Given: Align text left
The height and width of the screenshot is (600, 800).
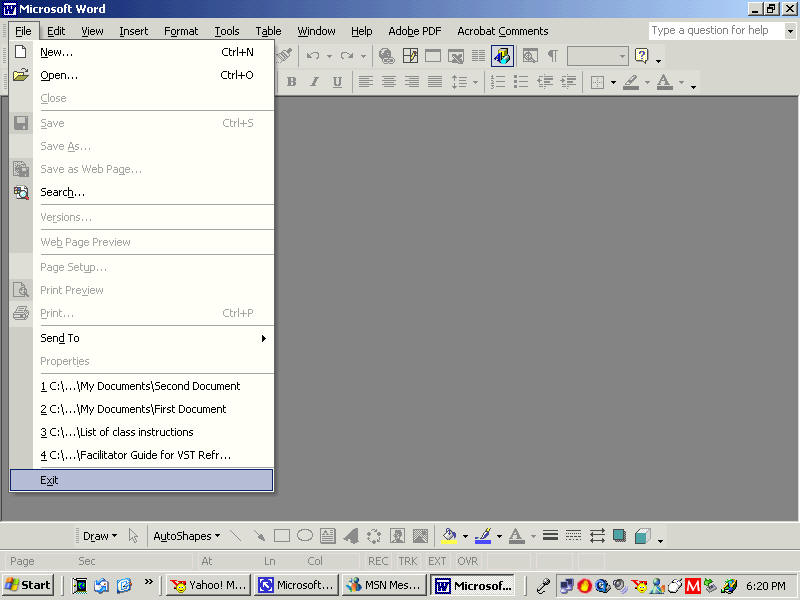Looking at the screenshot, I should point(365,82).
